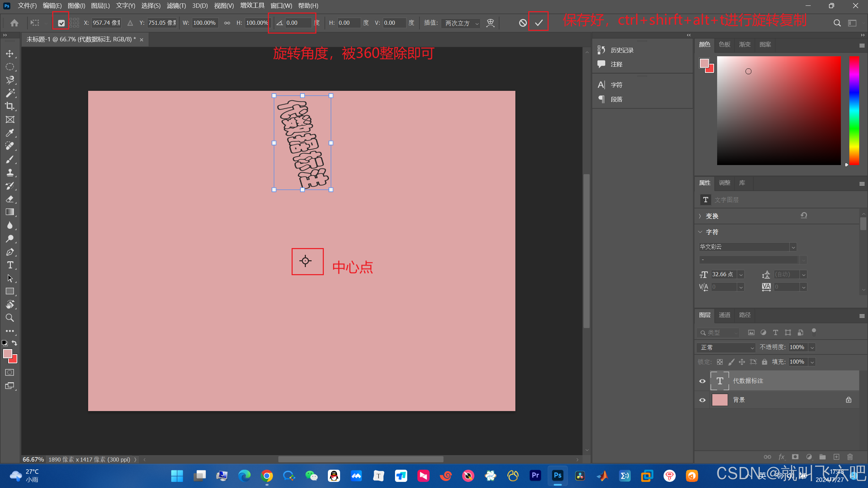Open the 历史记录 panel
868x488 pixels.
[621, 50]
